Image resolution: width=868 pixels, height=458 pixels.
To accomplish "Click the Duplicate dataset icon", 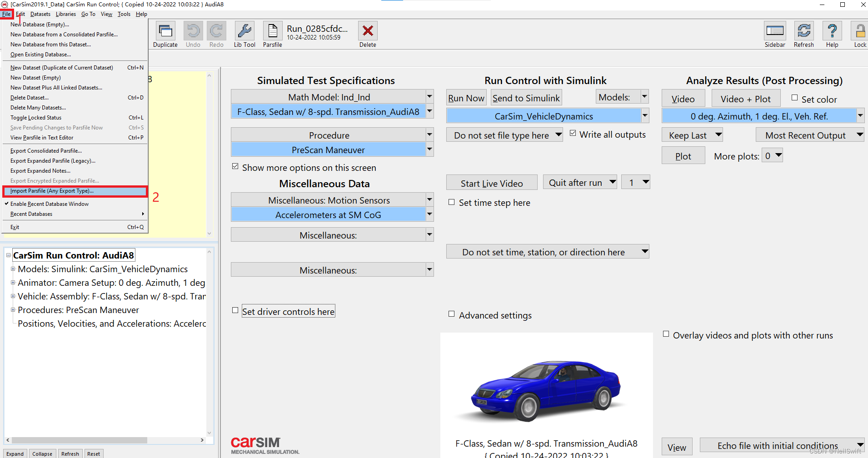I will (165, 31).
